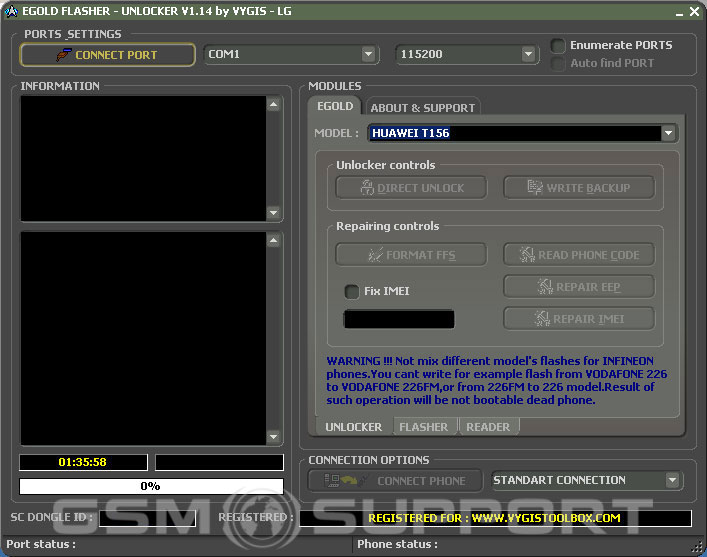The image size is (707, 557).
Task: Click the plug icon on CONNECT PORT
Action: [x=64, y=55]
